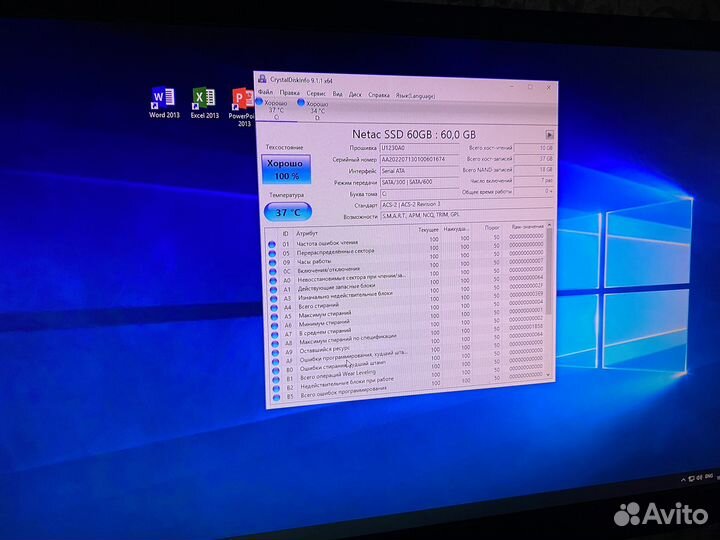
Task: Open the Файл menu
Action: tap(265, 92)
